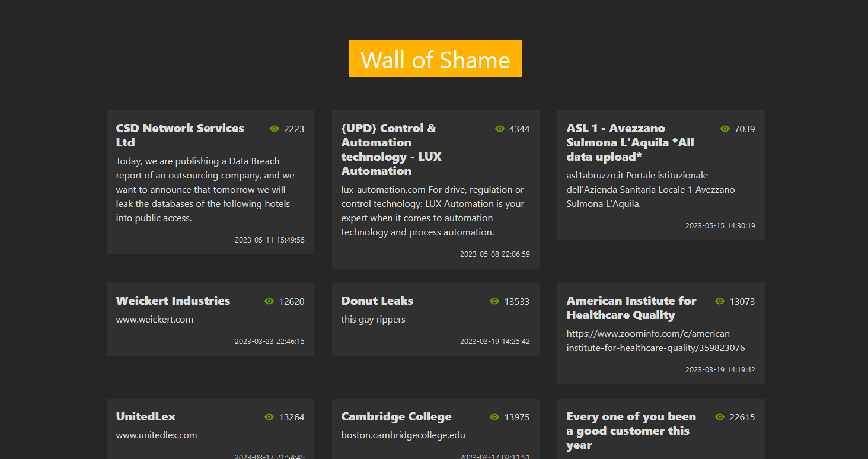Click timestamp 2023-05-08 22:06:59
868x459 pixels.
click(495, 254)
